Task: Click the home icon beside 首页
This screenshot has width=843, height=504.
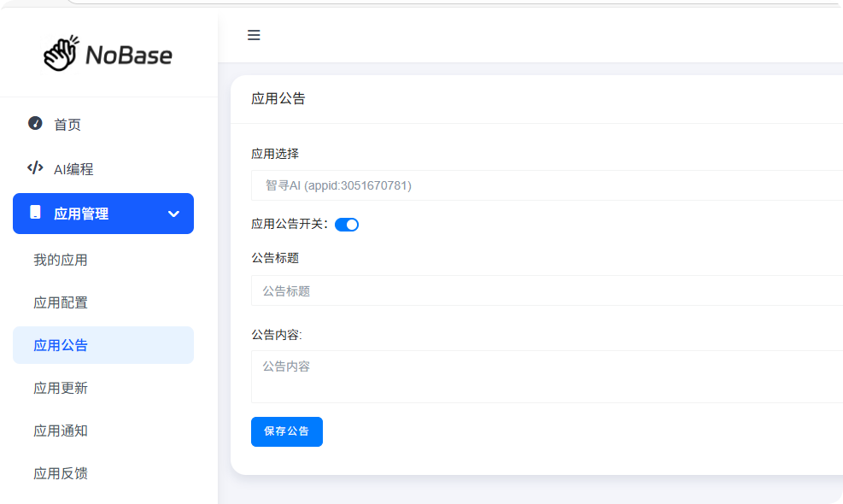Action: coord(33,124)
